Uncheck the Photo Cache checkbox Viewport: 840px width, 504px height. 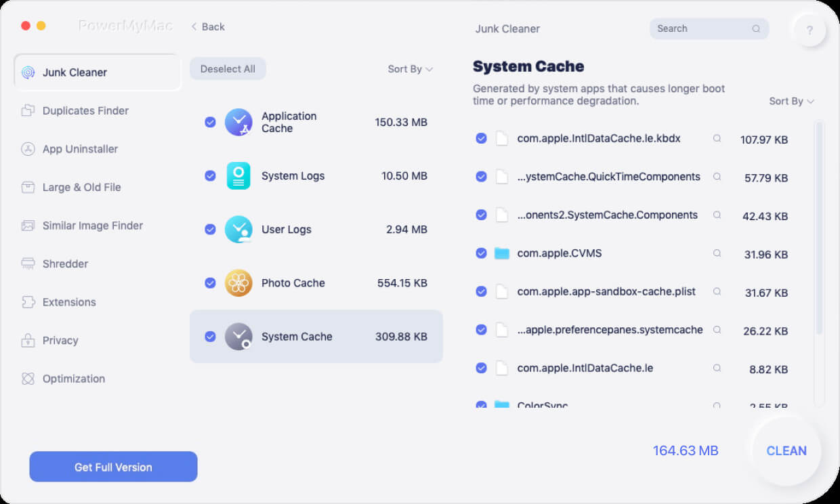(210, 282)
